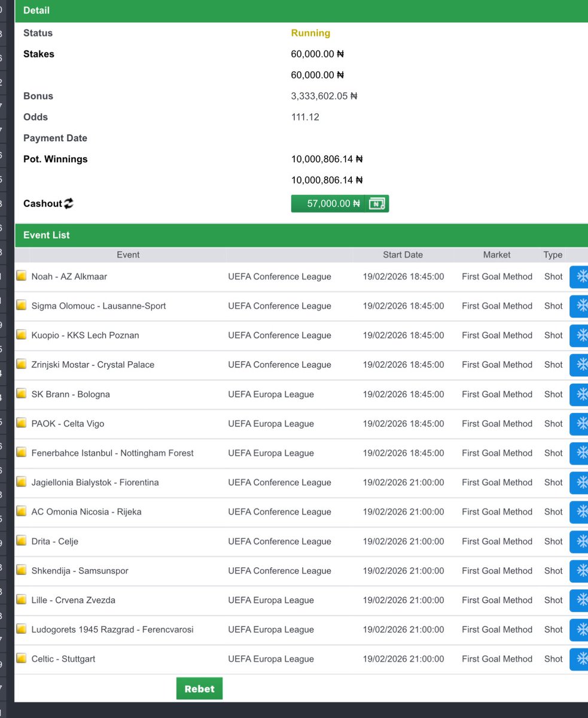Click the snowflake icon for Noah - AZ Alkmaar
The height and width of the screenshot is (718, 588).
tap(581, 276)
